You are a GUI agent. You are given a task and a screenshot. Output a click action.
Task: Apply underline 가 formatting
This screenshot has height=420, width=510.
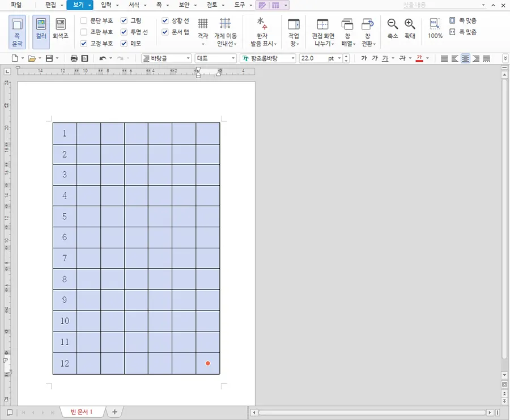pyautogui.click(x=385, y=58)
